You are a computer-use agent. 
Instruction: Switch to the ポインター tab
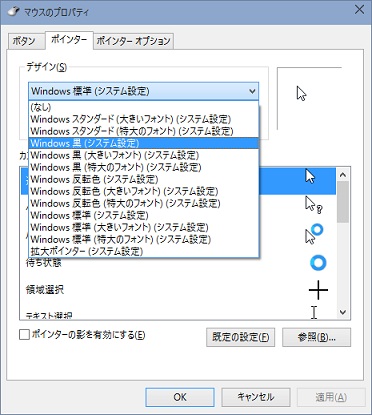pos(69,40)
